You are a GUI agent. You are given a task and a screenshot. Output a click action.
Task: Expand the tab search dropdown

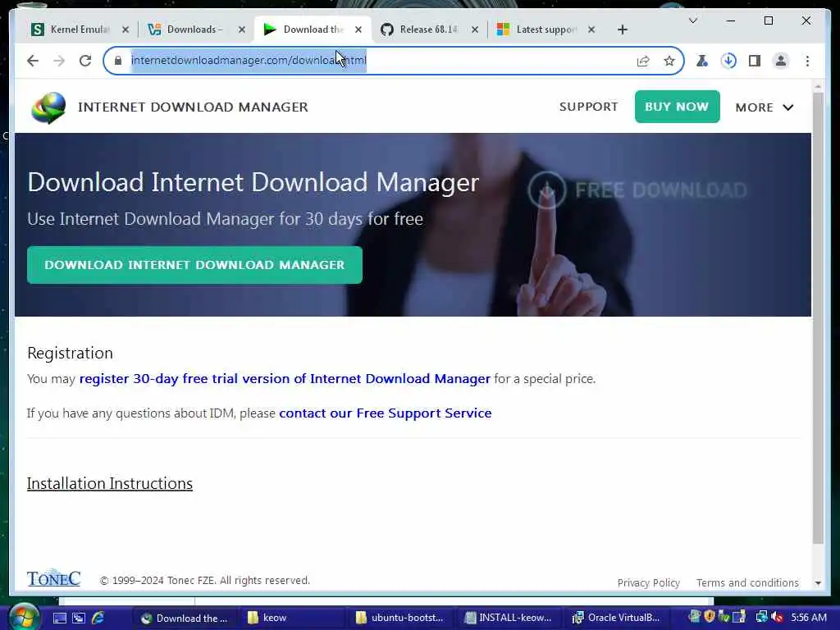[692, 21]
